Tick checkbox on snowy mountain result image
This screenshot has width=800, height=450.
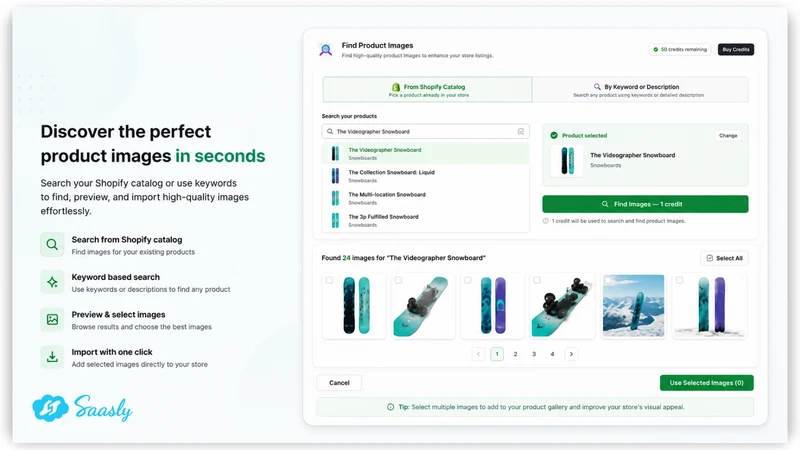click(607, 280)
